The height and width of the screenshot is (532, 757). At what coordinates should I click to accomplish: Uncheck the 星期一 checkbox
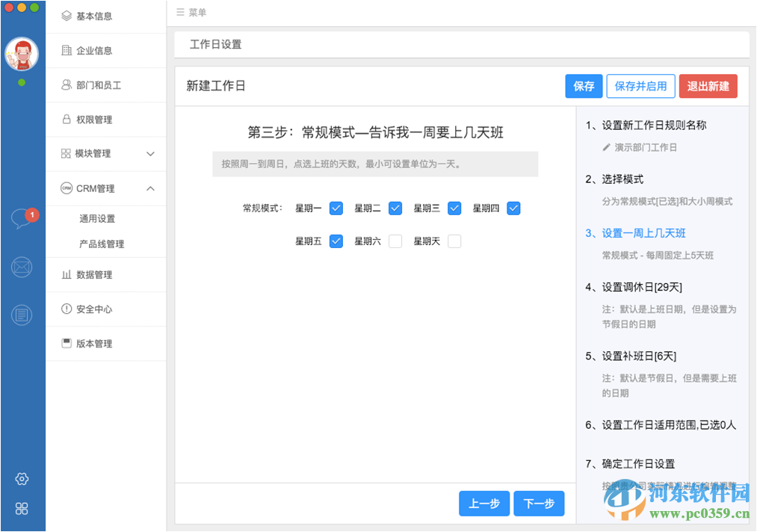pos(336,208)
